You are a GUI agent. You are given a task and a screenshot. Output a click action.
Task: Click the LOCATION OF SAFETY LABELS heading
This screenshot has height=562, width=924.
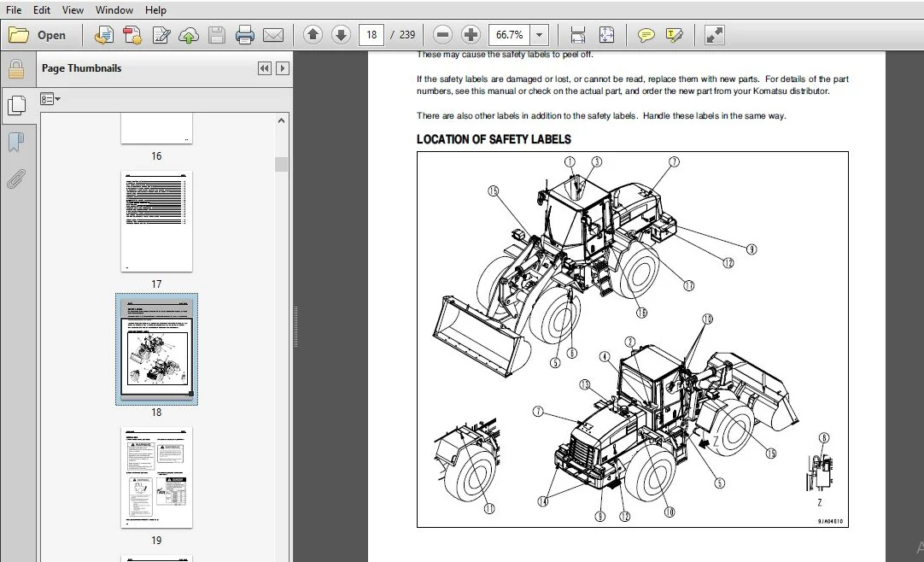(494, 139)
